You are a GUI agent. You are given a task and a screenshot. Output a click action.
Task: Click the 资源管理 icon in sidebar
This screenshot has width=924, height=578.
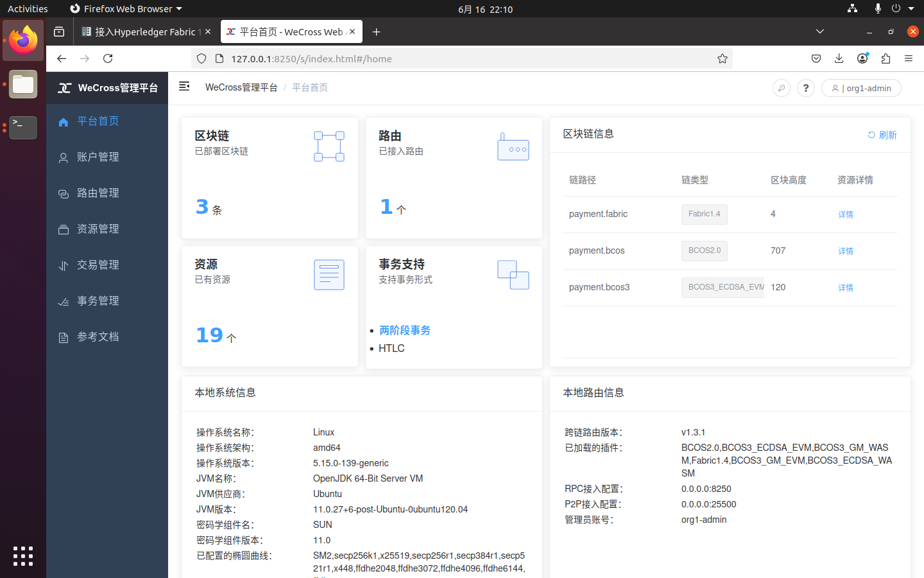64,230
